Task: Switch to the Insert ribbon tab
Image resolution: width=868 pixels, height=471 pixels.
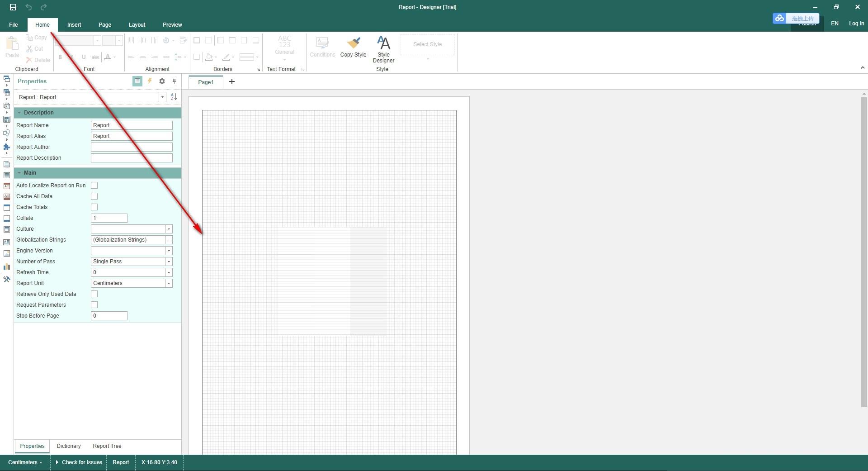Action: (74, 25)
